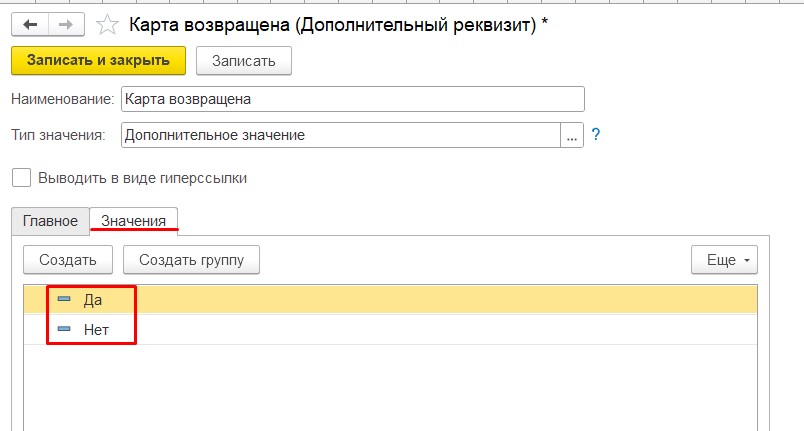Add form to favorites with star icon
The width and height of the screenshot is (804, 431).
pos(106,22)
